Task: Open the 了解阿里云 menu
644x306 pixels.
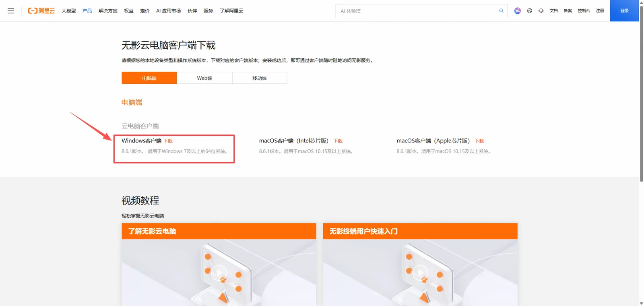Action: (x=231, y=11)
